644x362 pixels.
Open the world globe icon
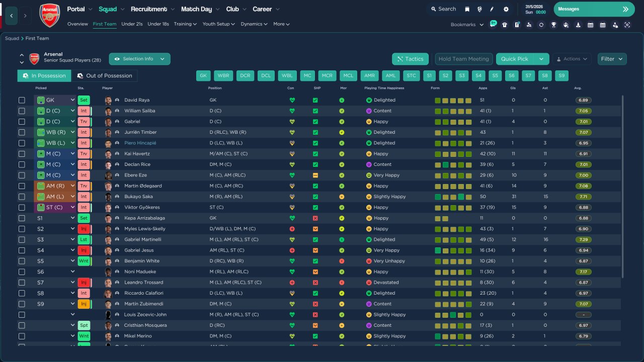(479, 9)
